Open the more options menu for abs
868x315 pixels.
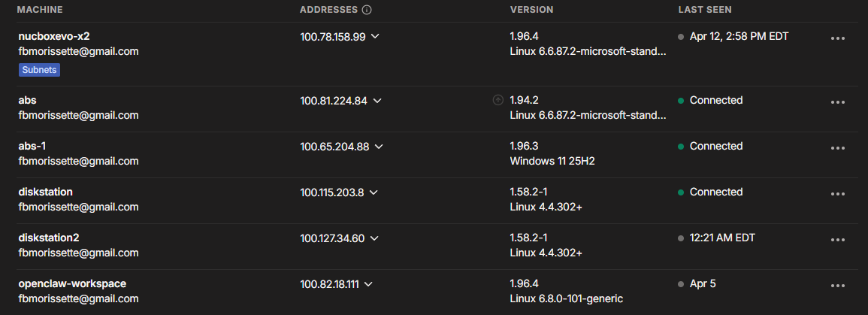click(x=838, y=102)
